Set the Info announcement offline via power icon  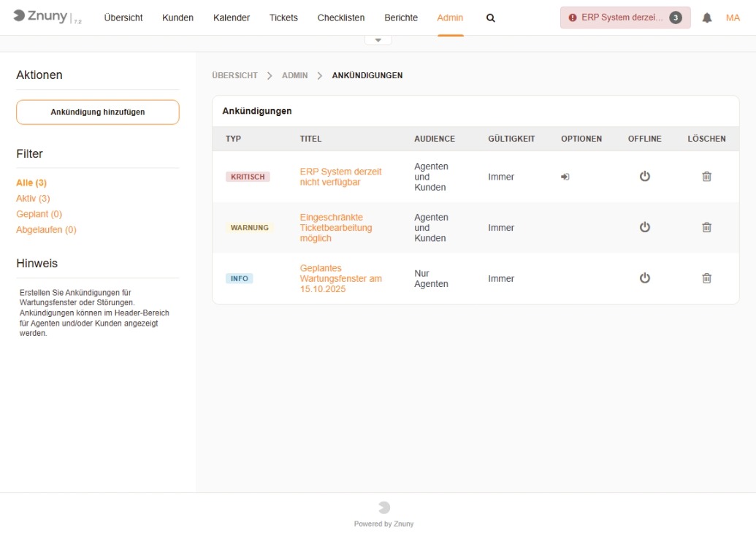click(x=644, y=278)
